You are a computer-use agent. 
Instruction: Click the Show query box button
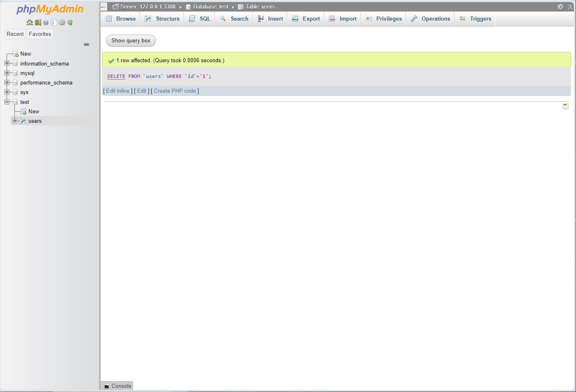tap(131, 40)
